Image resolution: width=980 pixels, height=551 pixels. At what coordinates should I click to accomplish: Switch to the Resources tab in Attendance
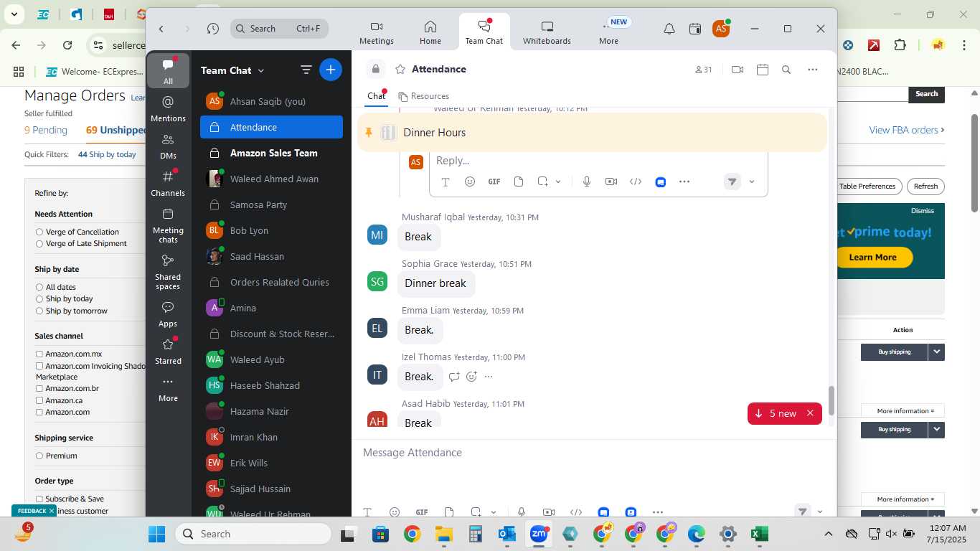click(x=423, y=96)
